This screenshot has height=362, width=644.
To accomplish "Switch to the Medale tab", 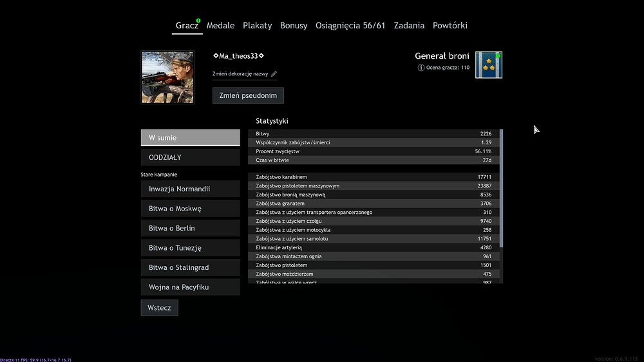I will click(x=220, y=26).
